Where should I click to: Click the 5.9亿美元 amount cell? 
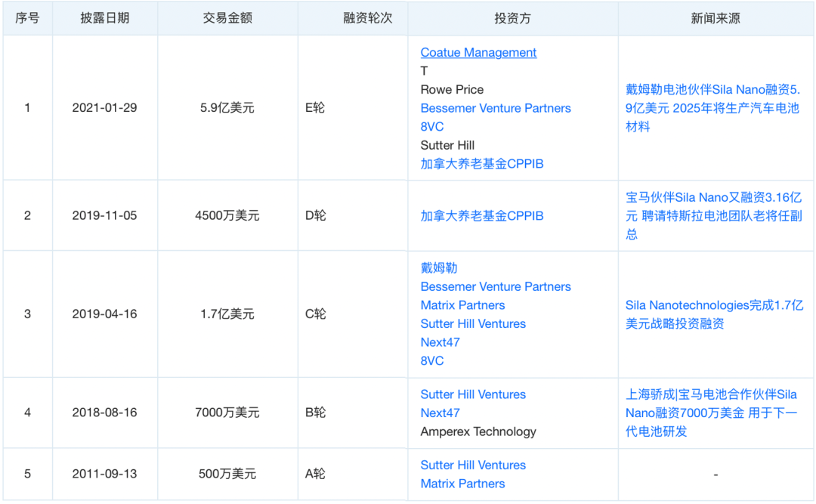227,108
